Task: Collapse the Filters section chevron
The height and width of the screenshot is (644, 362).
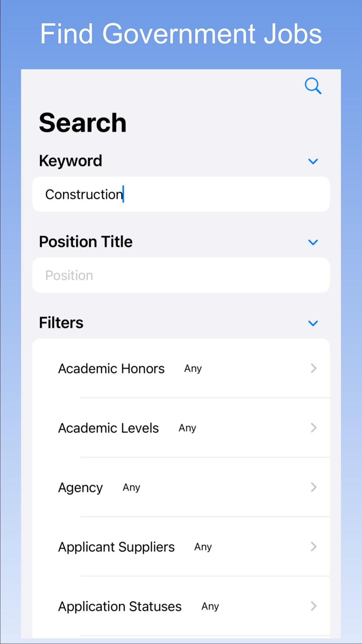Action: point(313,323)
